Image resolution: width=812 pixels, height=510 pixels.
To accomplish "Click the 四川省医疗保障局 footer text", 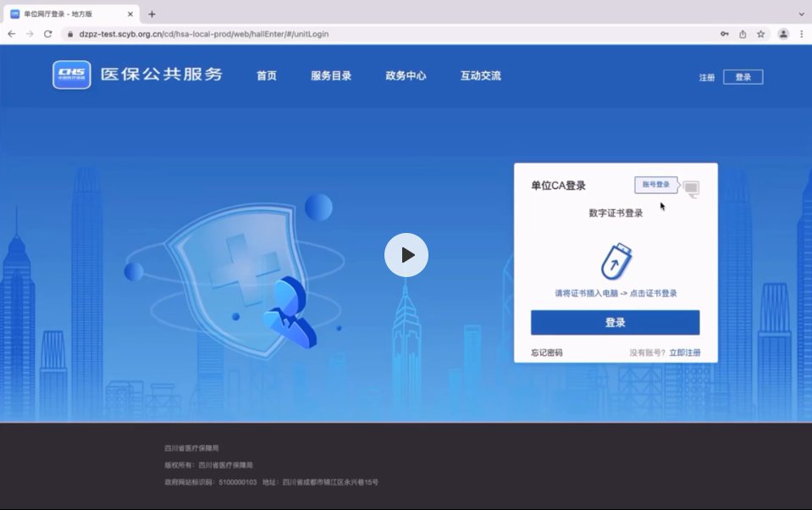I will (x=191, y=448).
